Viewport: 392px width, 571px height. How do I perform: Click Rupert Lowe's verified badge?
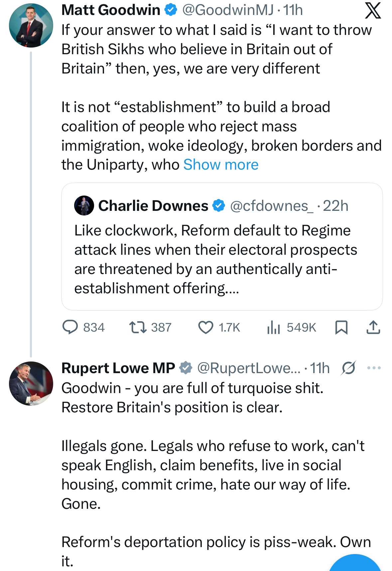186,368
